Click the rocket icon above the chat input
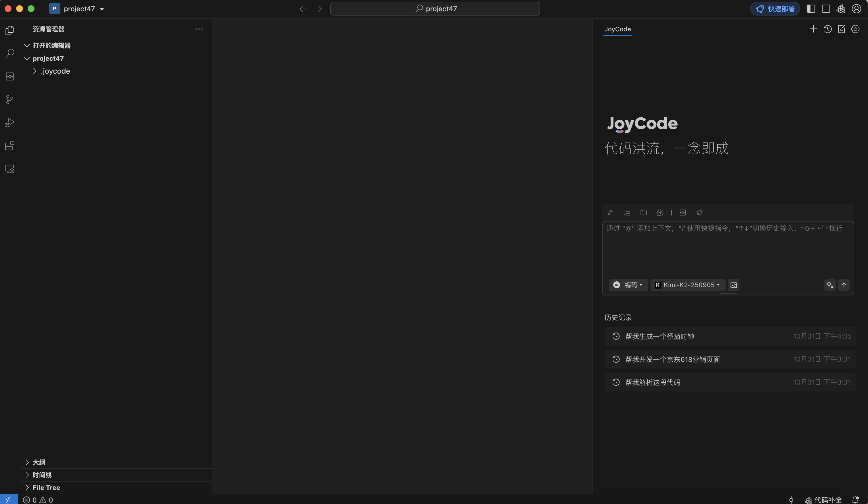This screenshot has width=868, height=504. tap(699, 213)
